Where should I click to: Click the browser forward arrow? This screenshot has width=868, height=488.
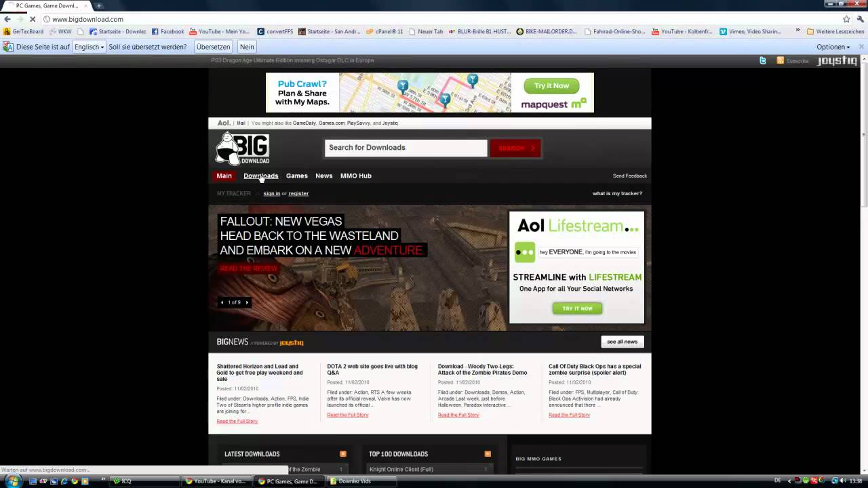click(20, 19)
